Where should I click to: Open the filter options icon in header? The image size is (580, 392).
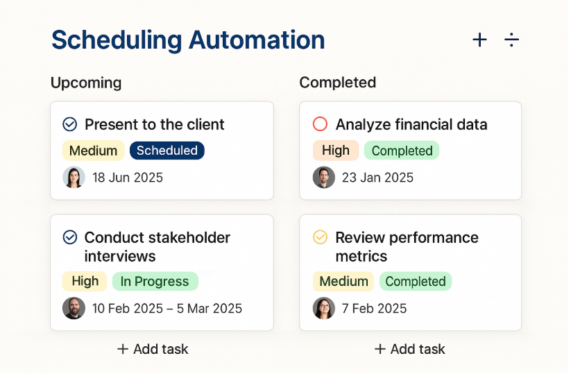tap(511, 40)
